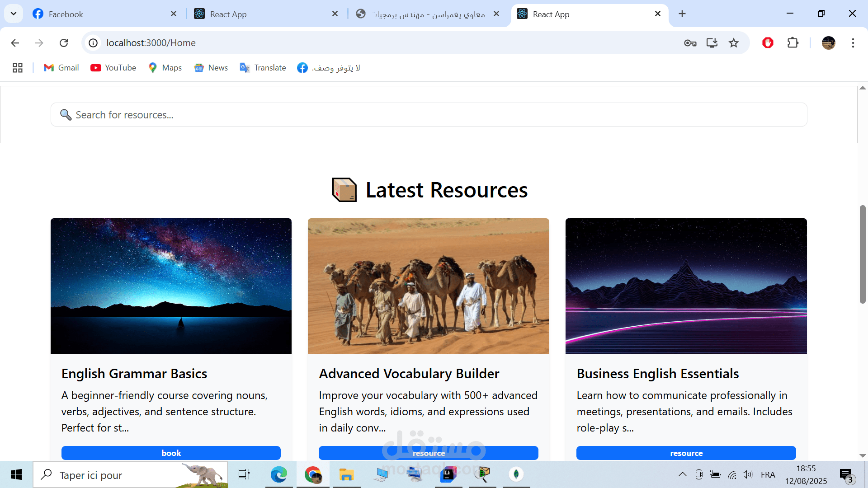Show hidden system tray icons chevron

683,474
